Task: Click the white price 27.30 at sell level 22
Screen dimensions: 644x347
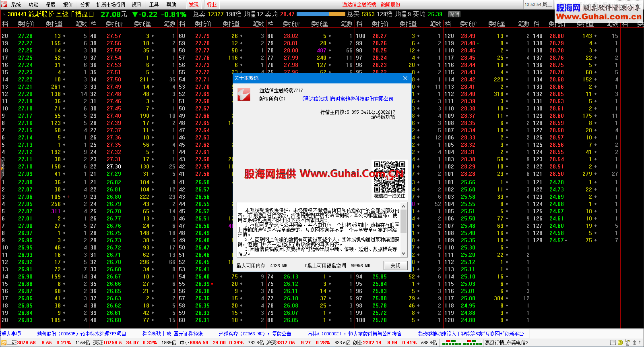Action: [x=114, y=166]
